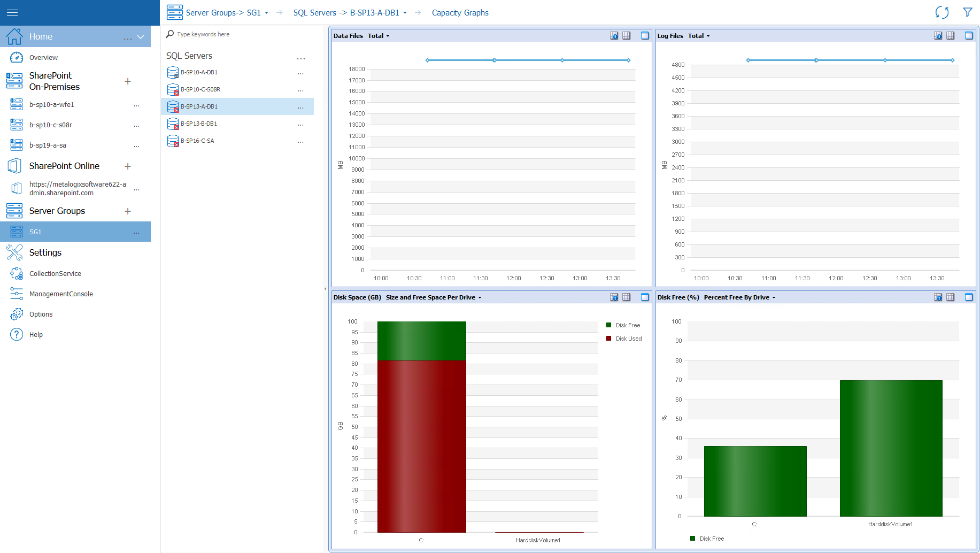Open the data grid icon on Data Files chart
Image resolution: width=980 pixels, height=553 pixels.
coord(626,35)
